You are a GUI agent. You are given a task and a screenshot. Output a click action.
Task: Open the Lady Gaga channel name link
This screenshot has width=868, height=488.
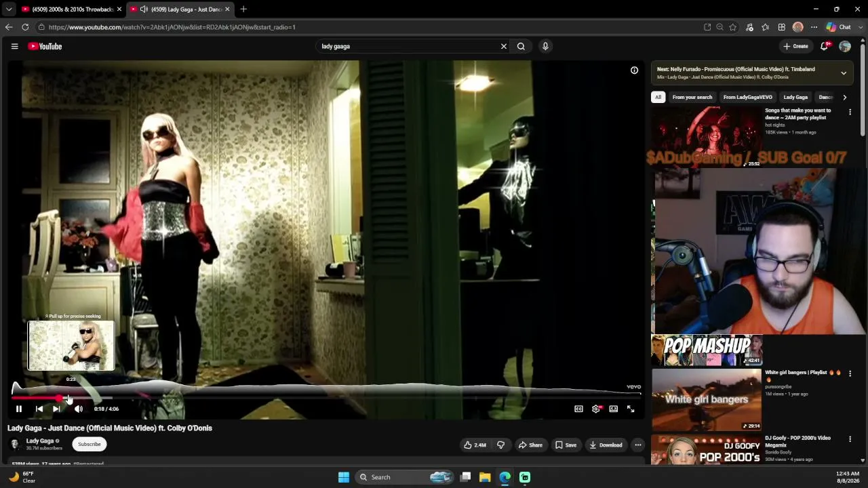(x=39, y=441)
